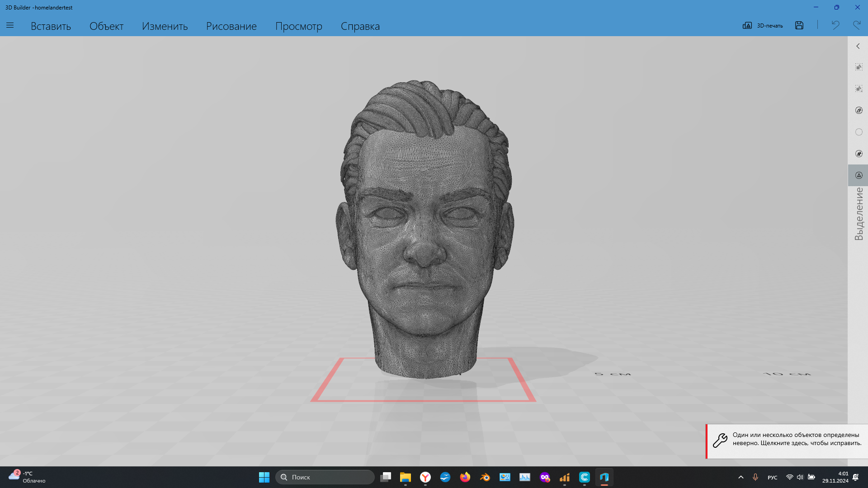Expand the Выделение side panel
The width and height of the screenshot is (868, 488).
(x=858, y=46)
